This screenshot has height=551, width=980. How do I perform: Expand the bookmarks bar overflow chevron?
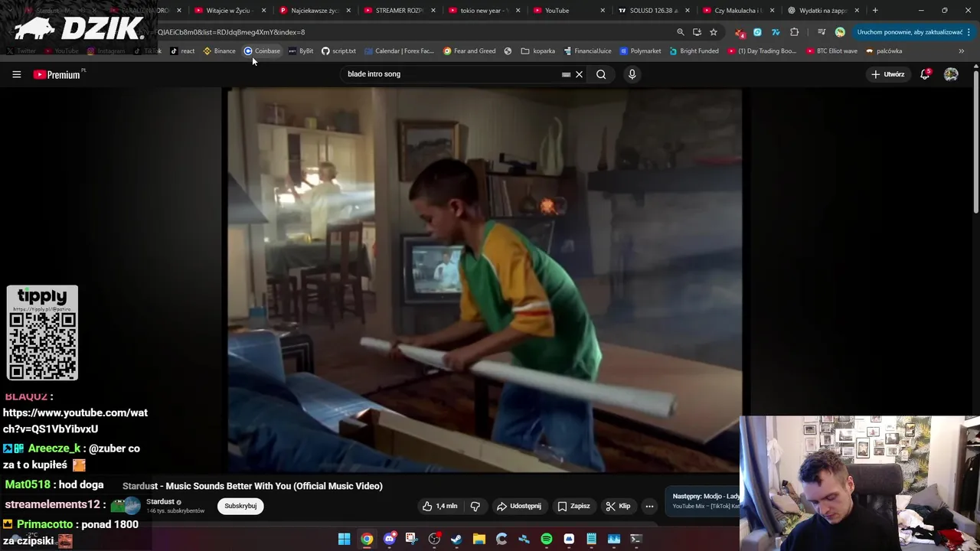961,51
